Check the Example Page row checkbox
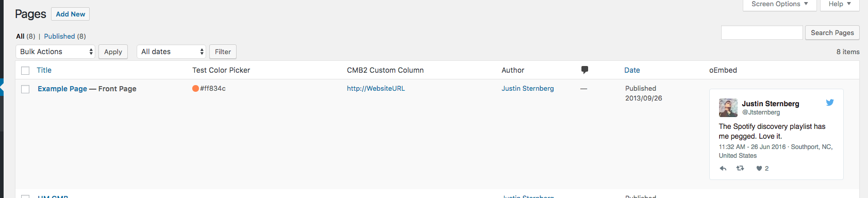This screenshot has width=868, height=198. [25, 89]
